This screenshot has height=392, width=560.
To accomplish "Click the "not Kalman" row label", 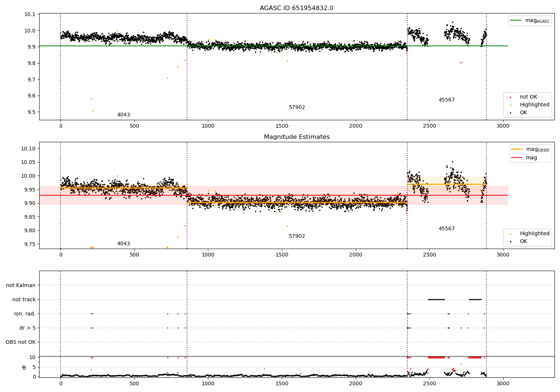I will click(x=21, y=286).
